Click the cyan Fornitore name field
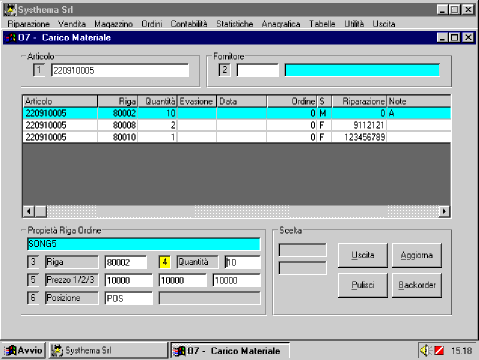Image resolution: width=479 pixels, height=360 pixels. [x=362, y=70]
